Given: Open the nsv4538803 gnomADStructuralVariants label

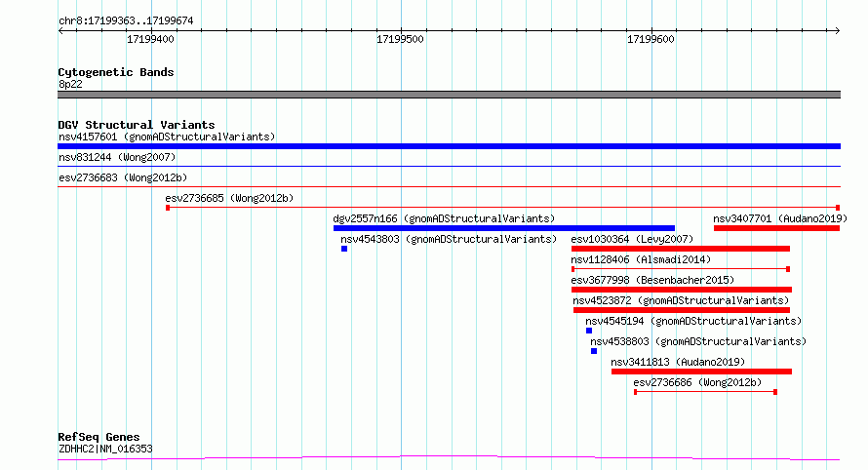Looking at the screenshot, I should pyautogui.click(x=698, y=341).
